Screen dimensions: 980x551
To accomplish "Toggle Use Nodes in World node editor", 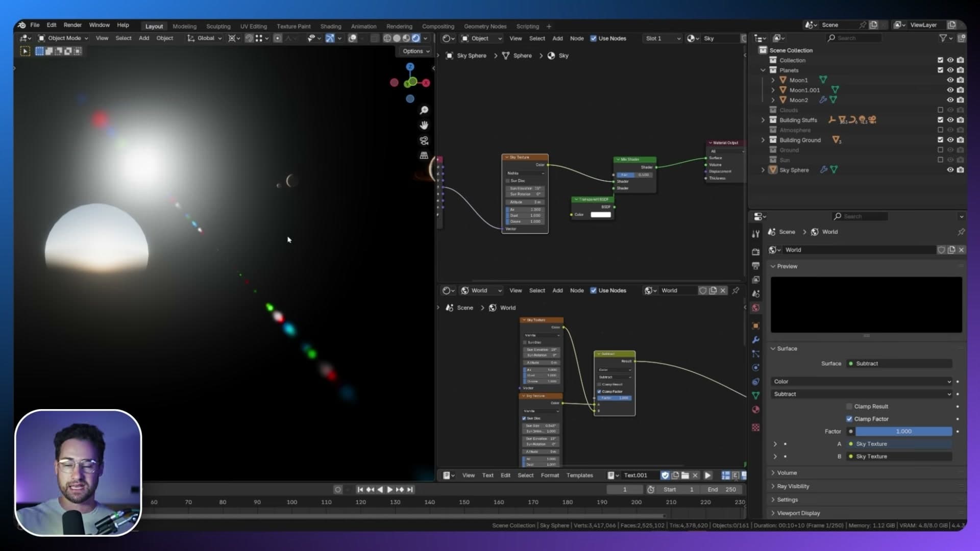I will (x=594, y=290).
